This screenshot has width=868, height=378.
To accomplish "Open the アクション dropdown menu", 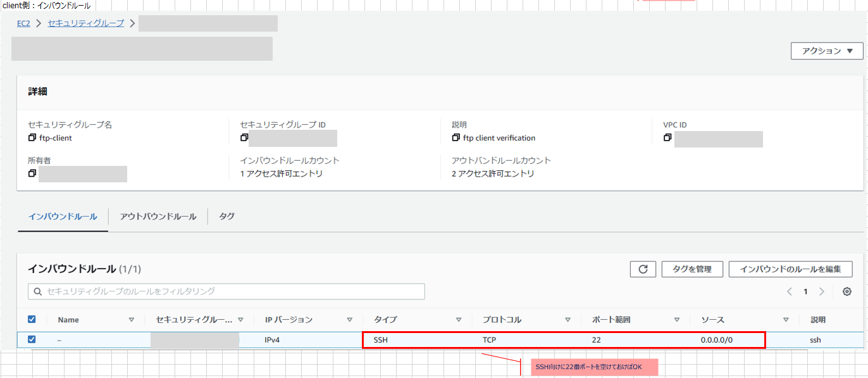I will (x=827, y=51).
